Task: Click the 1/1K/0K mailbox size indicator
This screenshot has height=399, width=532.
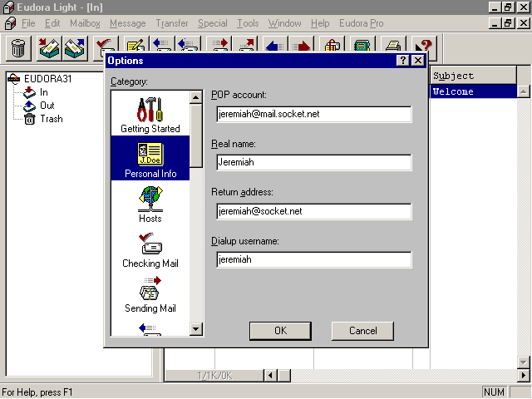Action: click(214, 376)
